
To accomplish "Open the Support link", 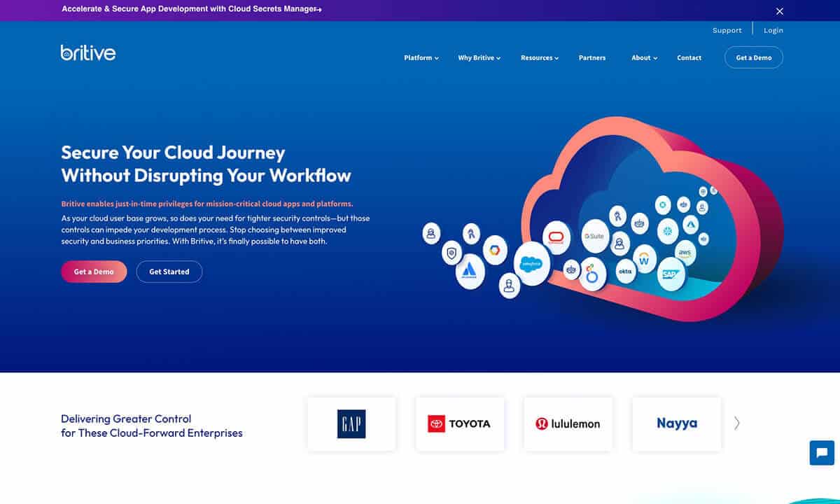I will (727, 31).
